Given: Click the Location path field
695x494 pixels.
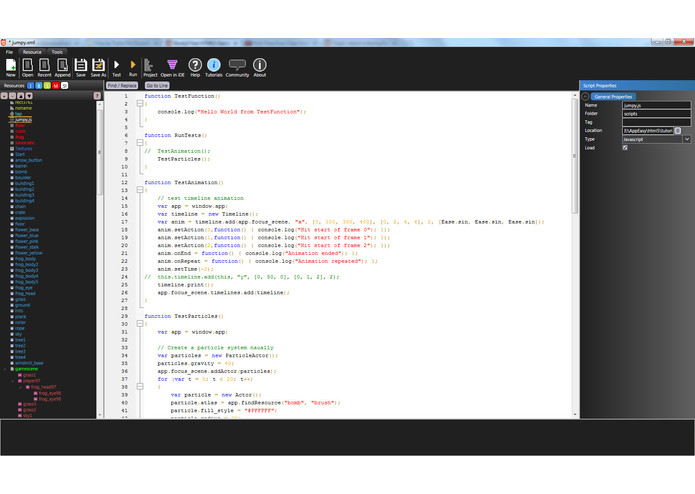Looking at the screenshot, I should [648, 131].
